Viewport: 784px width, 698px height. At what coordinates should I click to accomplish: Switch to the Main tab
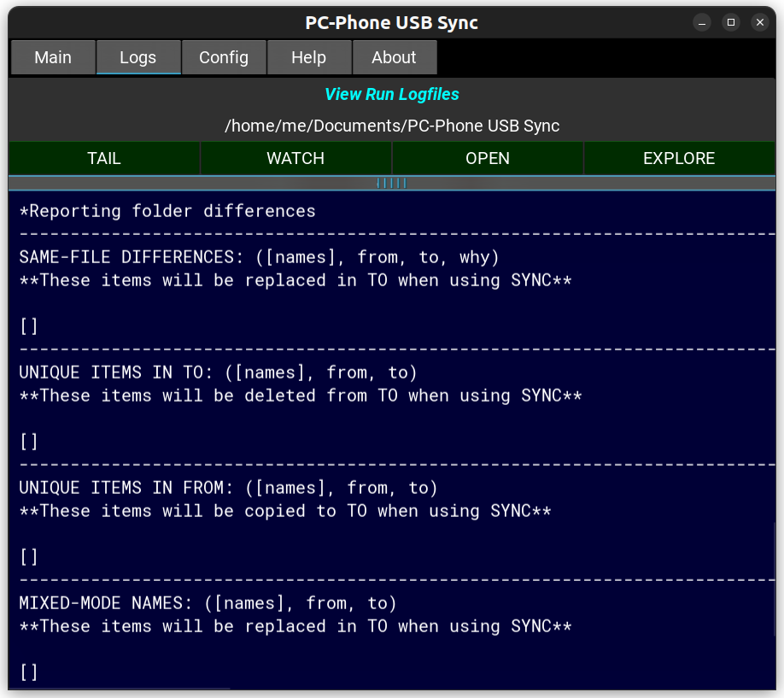coord(53,57)
